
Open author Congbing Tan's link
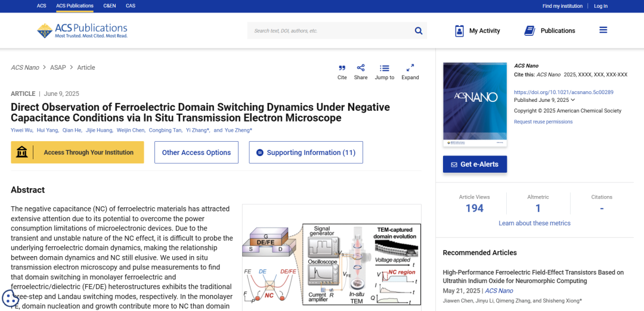tap(165, 130)
